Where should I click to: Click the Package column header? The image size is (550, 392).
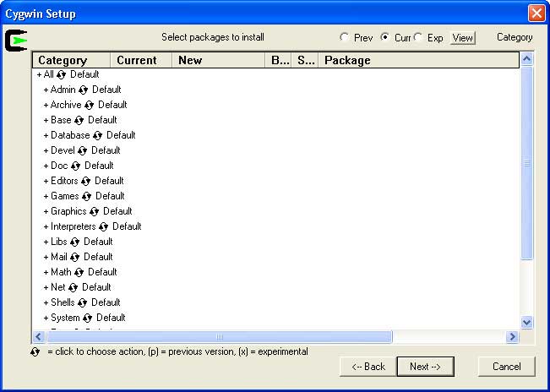[x=418, y=60]
